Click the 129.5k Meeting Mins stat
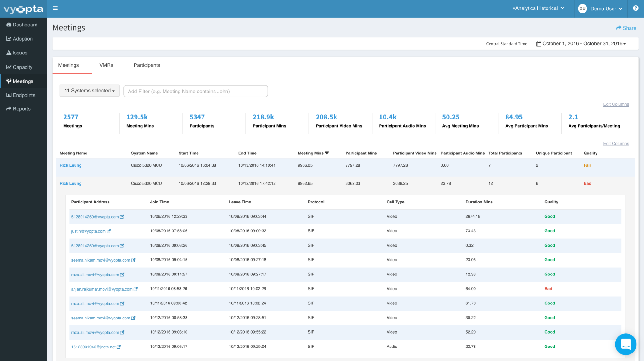This screenshot has width=644, height=361. click(140, 121)
